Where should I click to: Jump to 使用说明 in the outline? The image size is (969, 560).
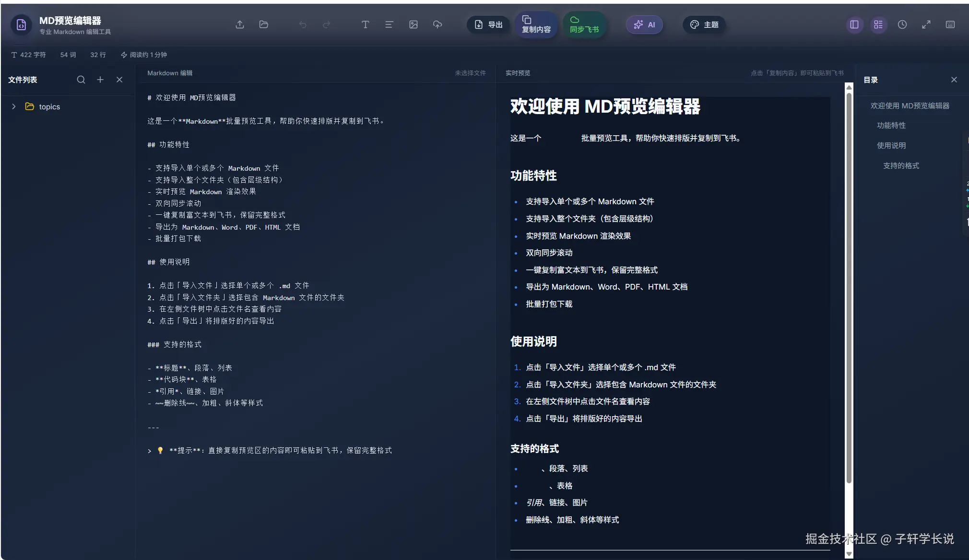point(891,145)
